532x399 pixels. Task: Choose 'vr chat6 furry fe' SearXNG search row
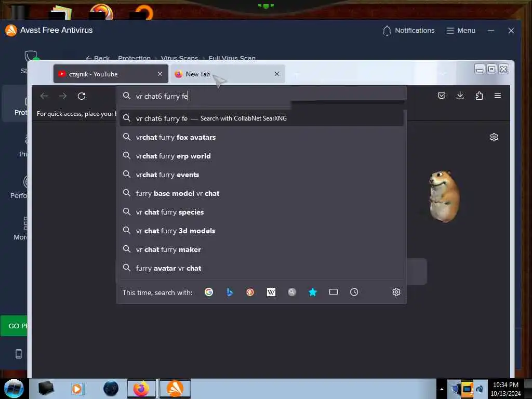point(261,118)
